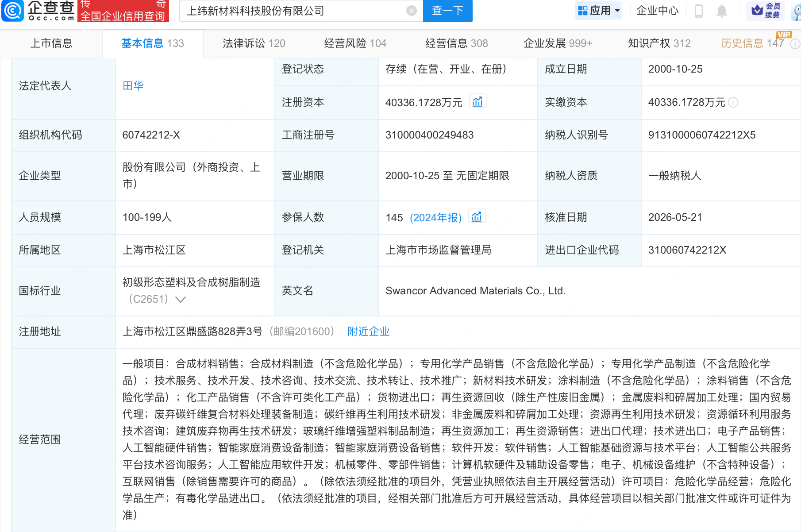Open insured headcount trend chart icon
The width and height of the screenshot is (801, 532).
pos(477,216)
